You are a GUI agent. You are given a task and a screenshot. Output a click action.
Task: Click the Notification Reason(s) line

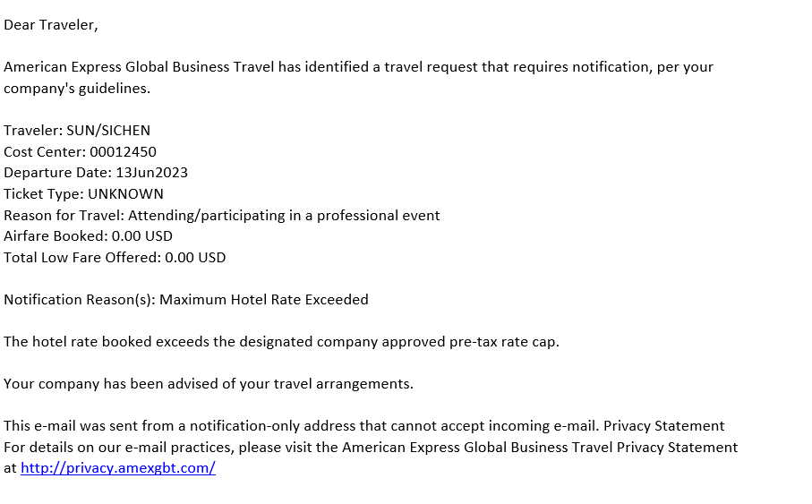(x=186, y=299)
